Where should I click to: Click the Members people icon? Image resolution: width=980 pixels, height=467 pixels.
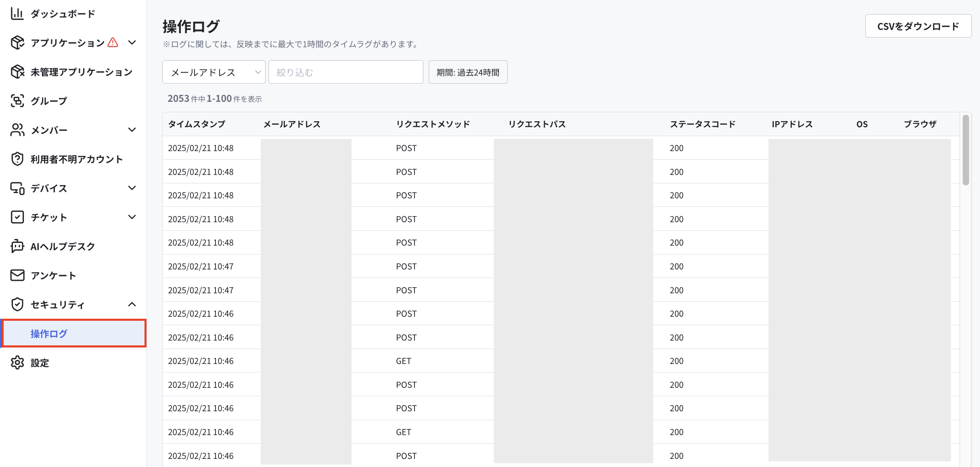pyautogui.click(x=17, y=130)
